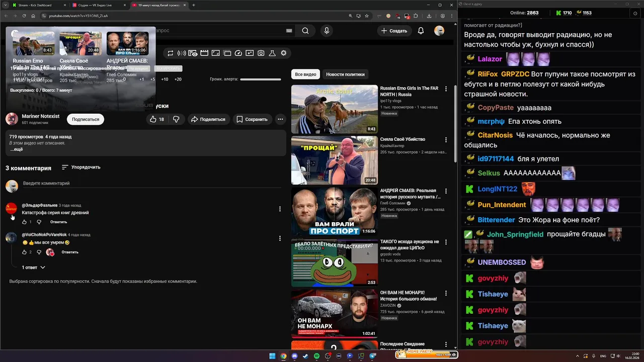Open АНДРЕЙ СМАЕВ video thumbnail in sidebar

(x=334, y=211)
